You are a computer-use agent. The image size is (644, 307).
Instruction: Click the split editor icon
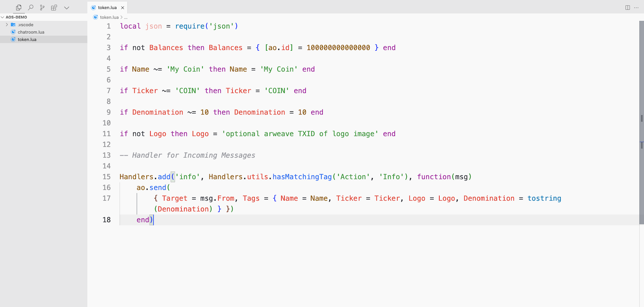(628, 7)
